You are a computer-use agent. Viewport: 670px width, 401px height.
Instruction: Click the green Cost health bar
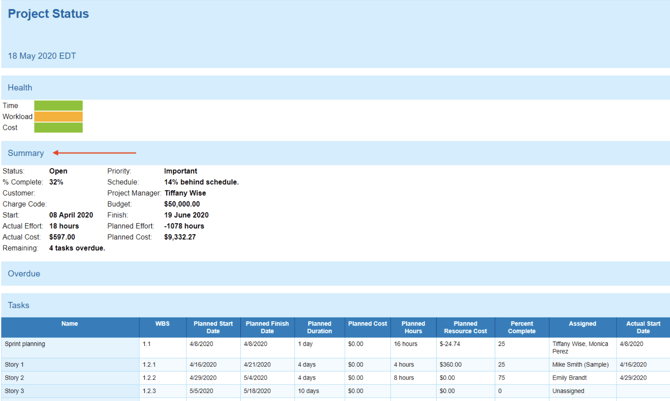click(59, 127)
